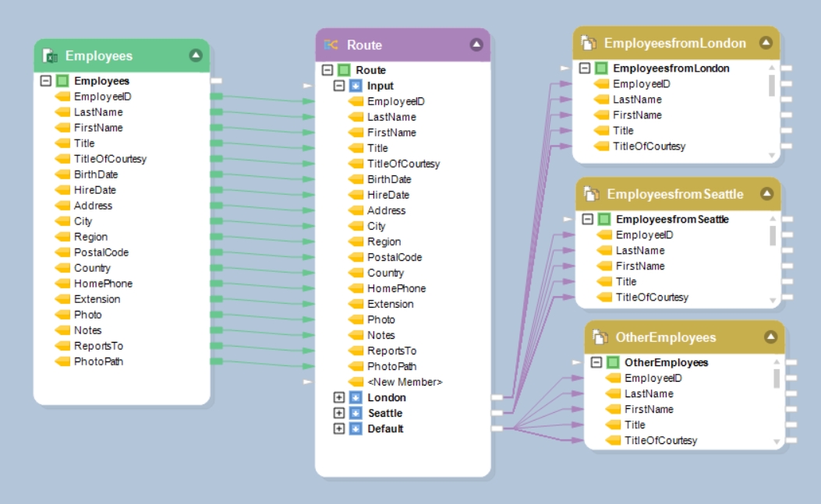Click the EmployeesfromSeattle header title
The width and height of the screenshot is (821, 504).
click(x=675, y=194)
